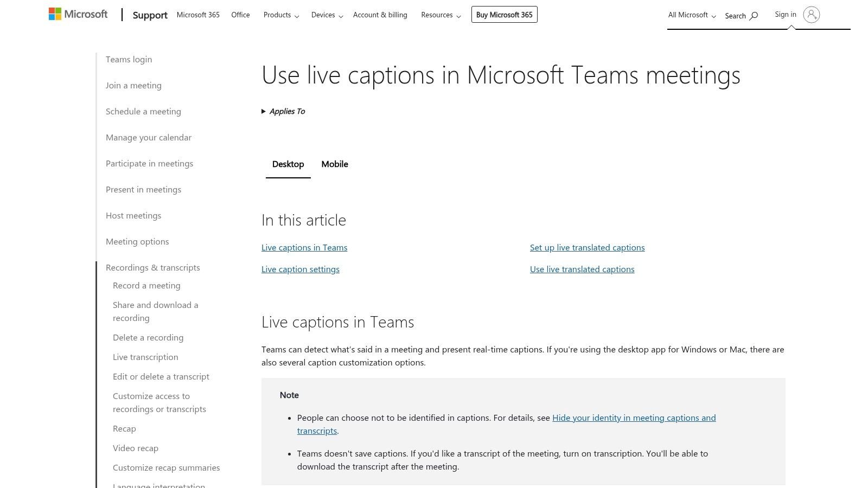Screen dimensions: 868x488
Task: Click the Search label in header
Action: (x=735, y=16)
